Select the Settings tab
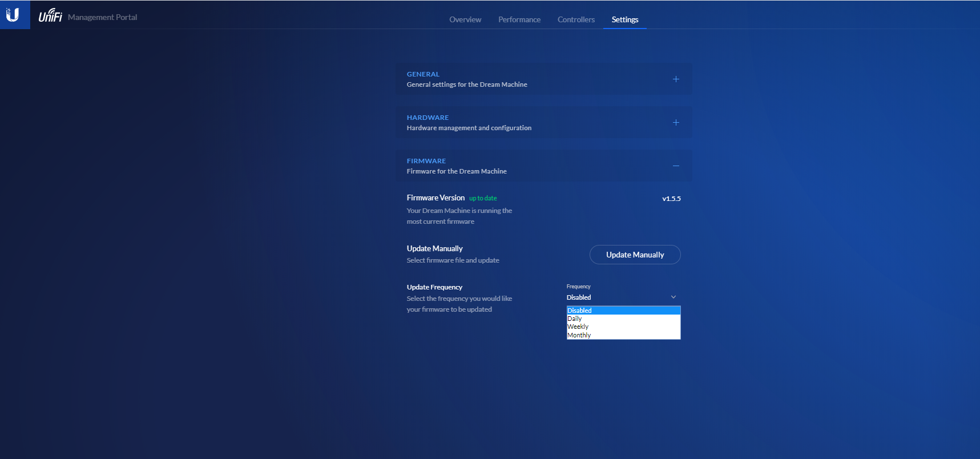Viewport: 980px width, 459px height. [x=625, y=19]
